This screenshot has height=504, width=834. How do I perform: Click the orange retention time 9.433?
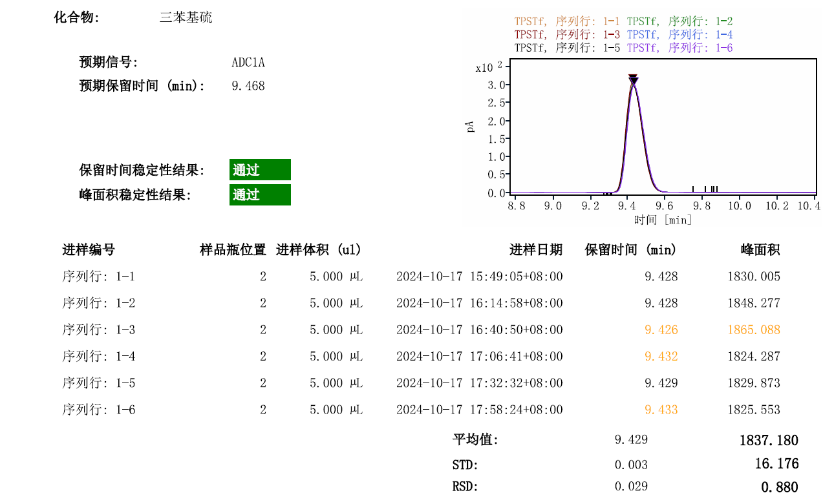[x=661, y=410]
